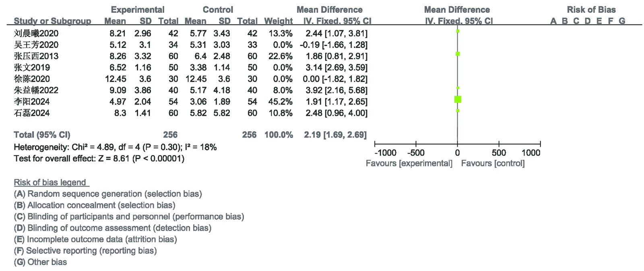Click 'Favours [experimental]' axis label
The height and width of the screenshot is (271, 644).
[409, 163]
